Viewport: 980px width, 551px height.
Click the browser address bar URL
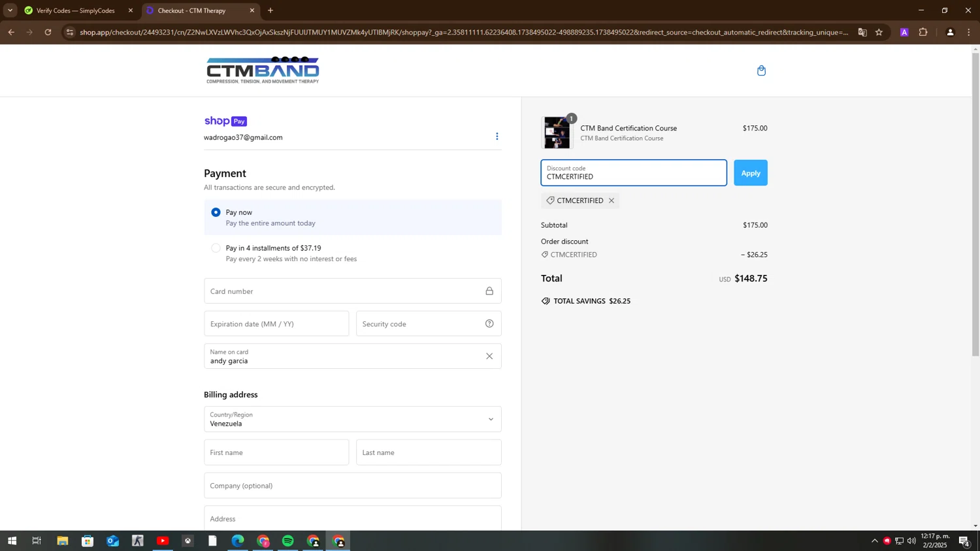pyautogui.click(x=464, y=32)
